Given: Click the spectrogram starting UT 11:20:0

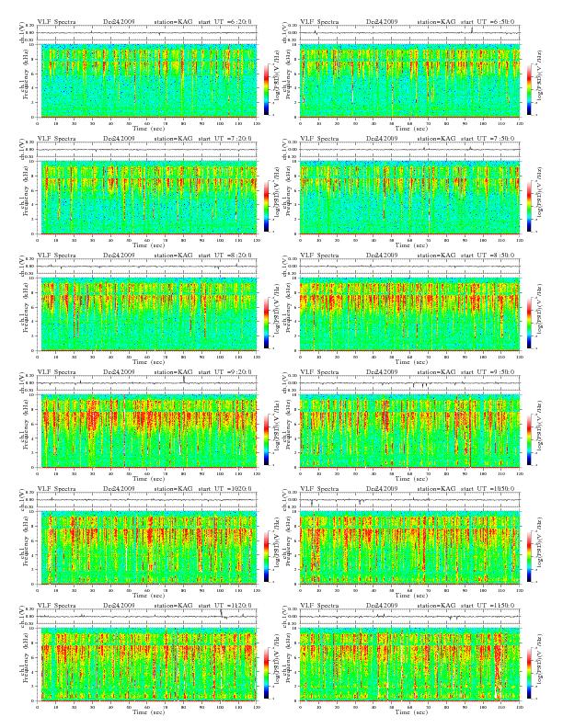Looking at the screenshot, I should pyautogui.click(x=147, y=665).
